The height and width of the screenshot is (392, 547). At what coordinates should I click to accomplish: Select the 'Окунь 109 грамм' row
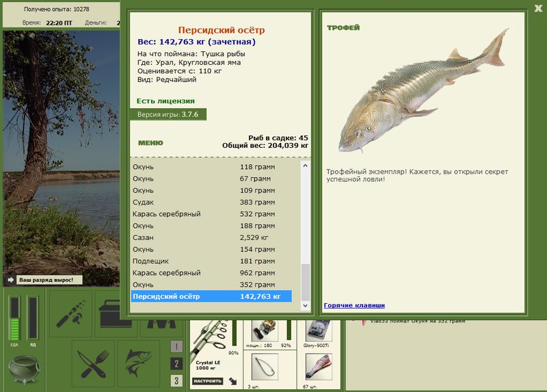coord(211,190)
